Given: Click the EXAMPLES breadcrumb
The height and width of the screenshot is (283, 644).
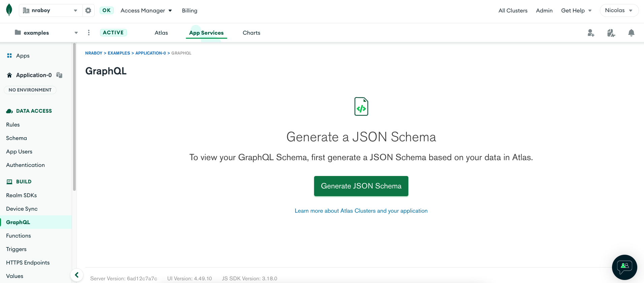Looking at the screenshot, I should [x=119, y=53].
